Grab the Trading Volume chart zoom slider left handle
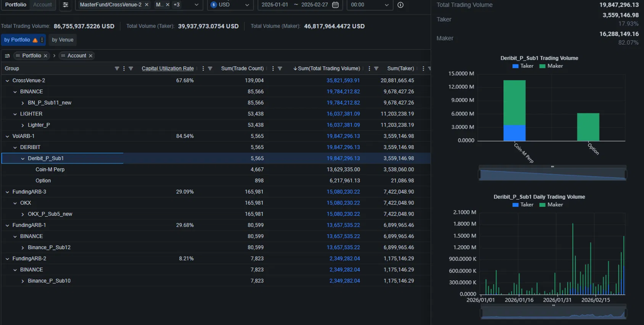This screenshot has width=644, height=325. coord(479,174)
